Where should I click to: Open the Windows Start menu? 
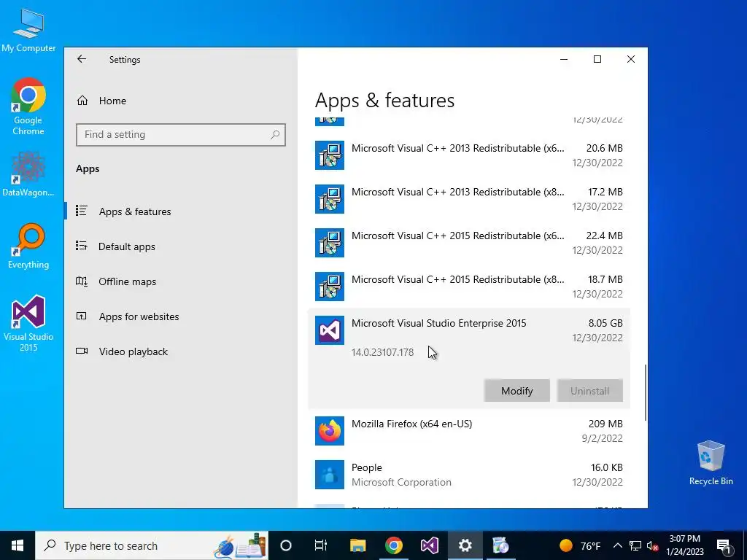point(18,545)
